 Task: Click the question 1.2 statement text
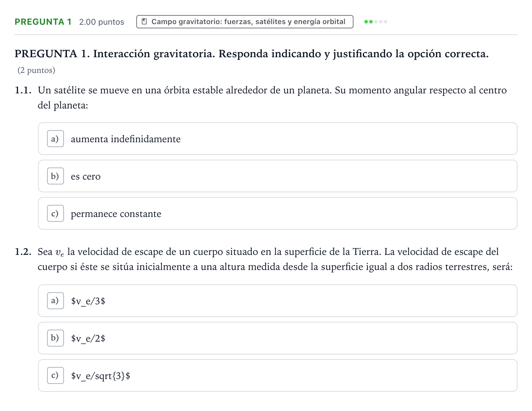point(275,259)
